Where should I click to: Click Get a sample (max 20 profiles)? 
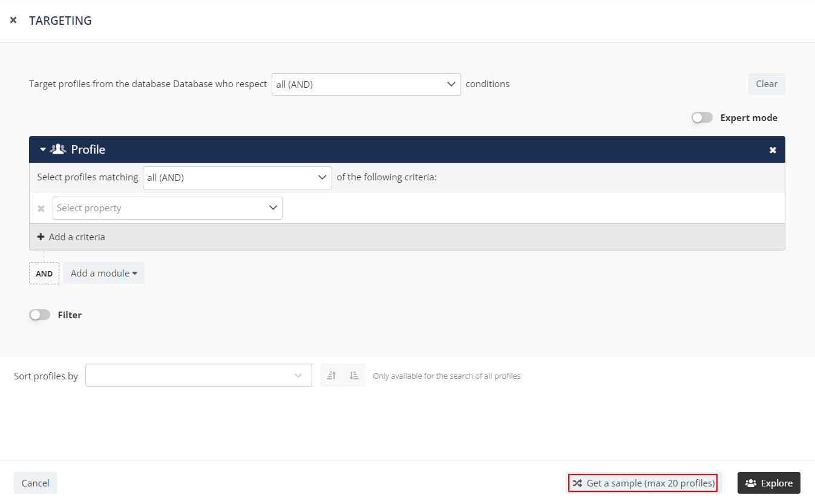(644, 483)
